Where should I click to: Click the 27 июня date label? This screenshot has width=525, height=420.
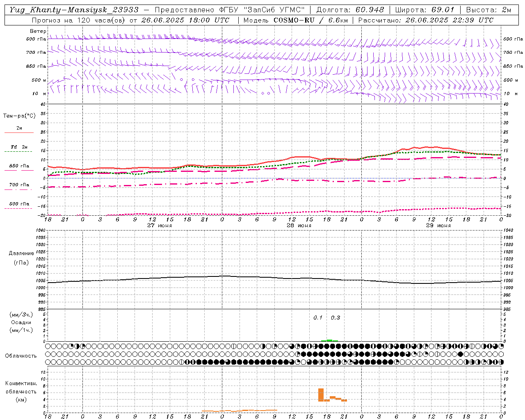tap(160, 226)
